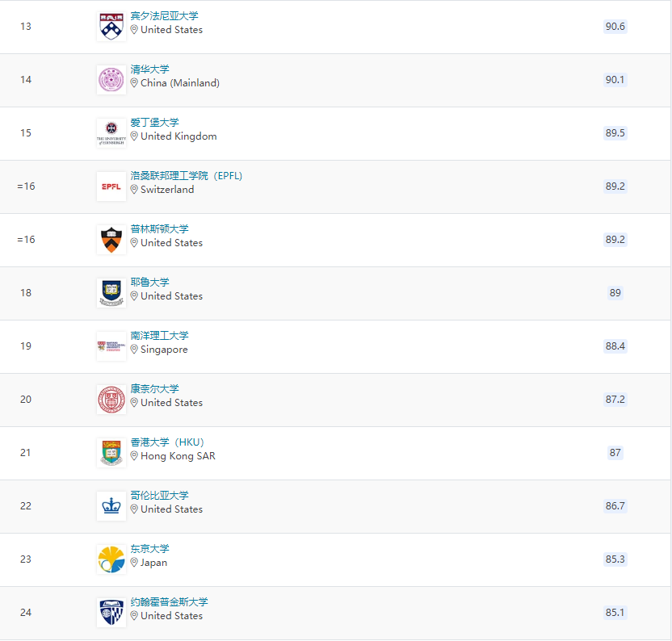Click the University of Pennsylvania shield logo
The width and height of the screenshot is (672, 641).
(x=111, y=27)
